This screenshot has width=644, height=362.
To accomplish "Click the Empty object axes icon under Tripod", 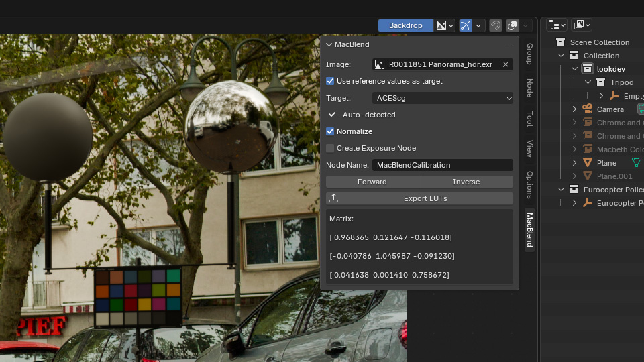I will tap(614, 96).
